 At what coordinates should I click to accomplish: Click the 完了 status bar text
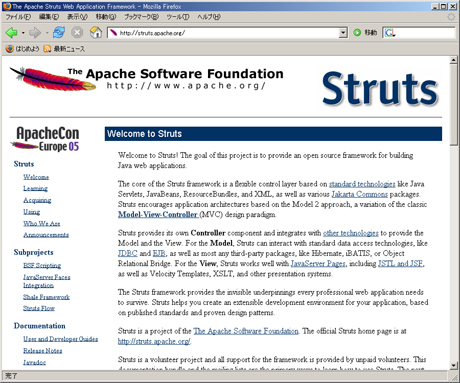pyautogui.click(x=11, y=376)
